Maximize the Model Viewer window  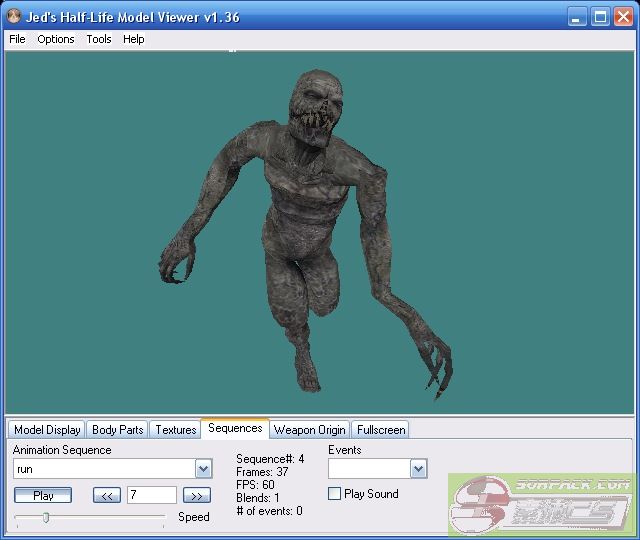(x=600, y=17)
